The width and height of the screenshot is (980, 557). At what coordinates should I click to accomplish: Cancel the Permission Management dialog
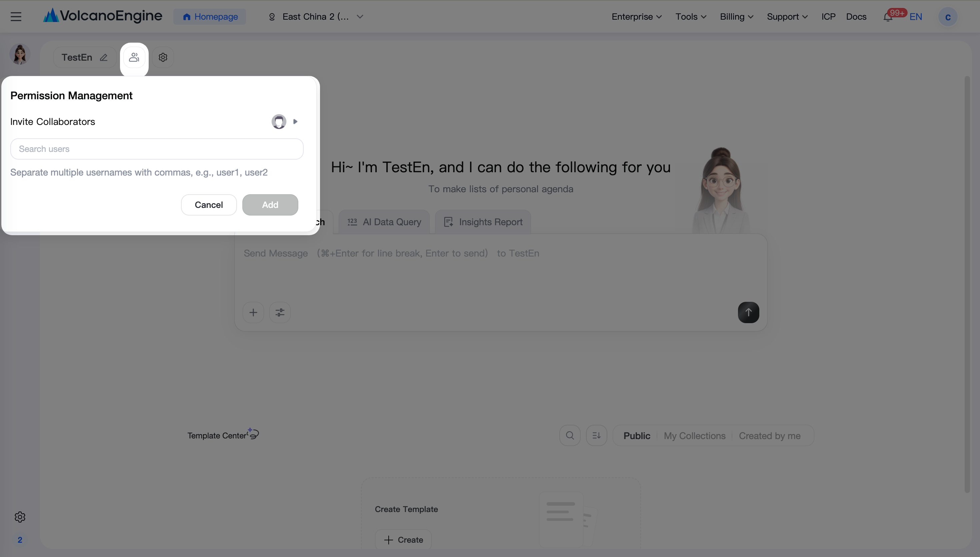click(209, 205)
